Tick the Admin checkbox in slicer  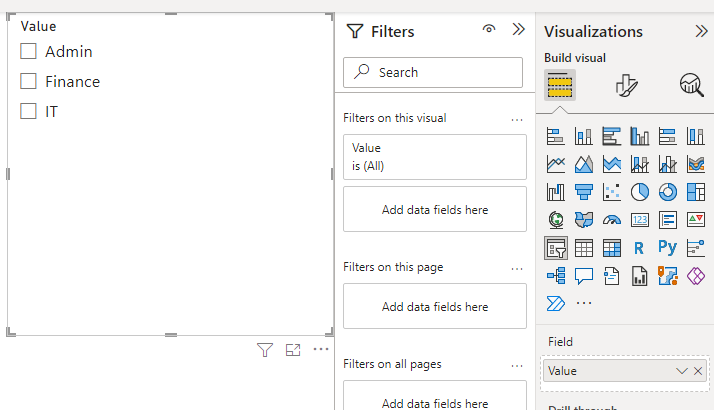(28, 51)
